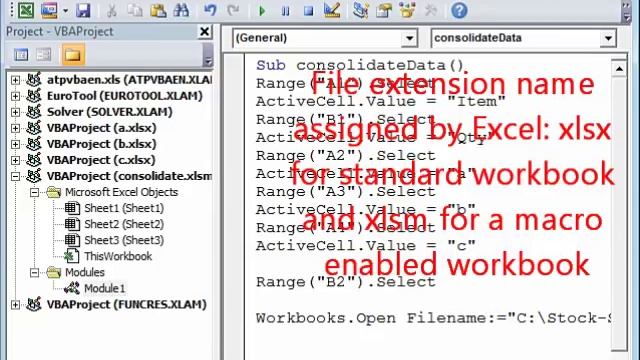Run the macro with the green play icon
The image size is (640, 360).
(262, 11)
